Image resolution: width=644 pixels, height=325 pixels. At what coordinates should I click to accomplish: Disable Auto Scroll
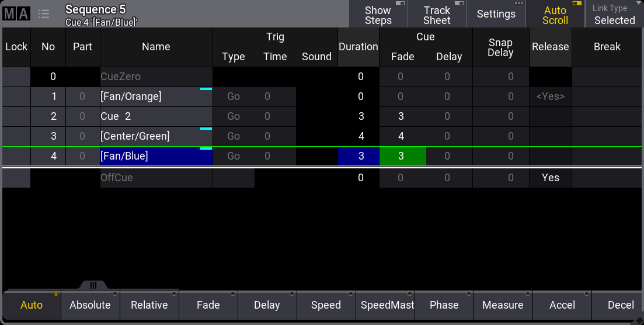coord(555,15)
